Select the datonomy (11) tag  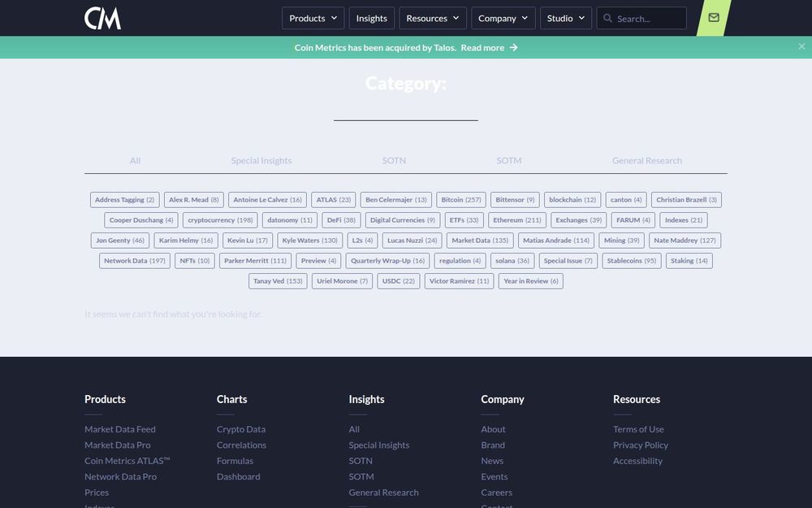[x=290, y=219]
